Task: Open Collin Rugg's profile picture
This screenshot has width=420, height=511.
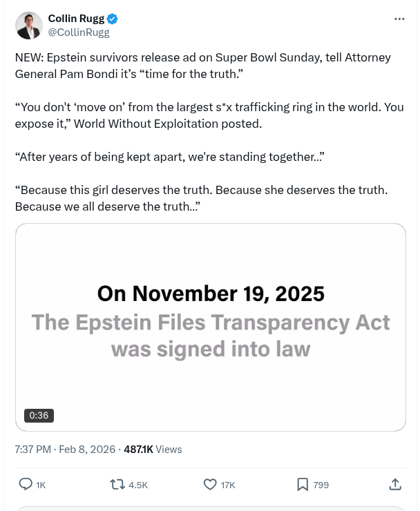Action: [x=28, y=26]
